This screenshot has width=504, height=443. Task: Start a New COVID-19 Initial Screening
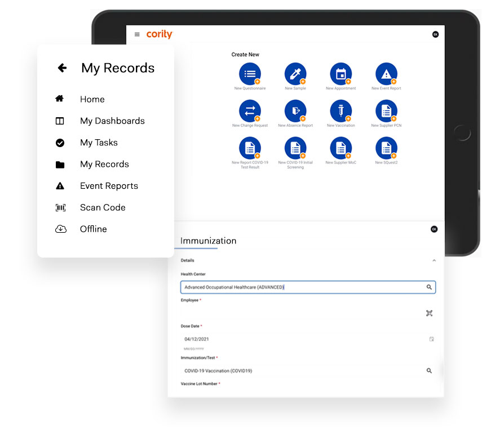(x=295, y=148)
